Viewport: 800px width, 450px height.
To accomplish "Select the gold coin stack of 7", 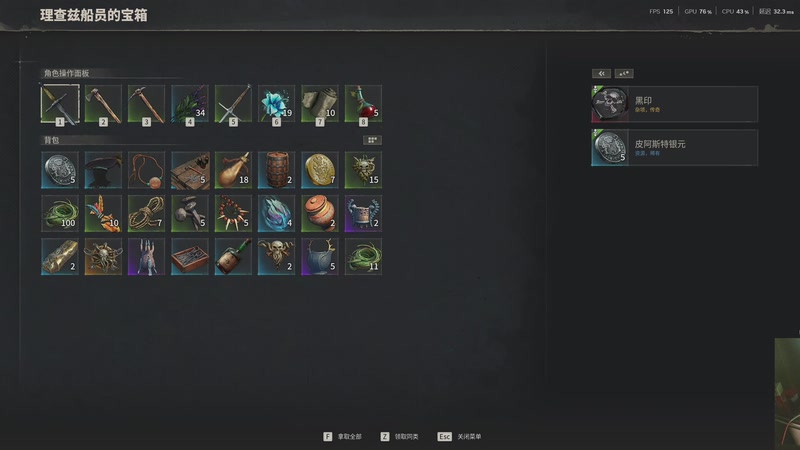I will [320, 170].
